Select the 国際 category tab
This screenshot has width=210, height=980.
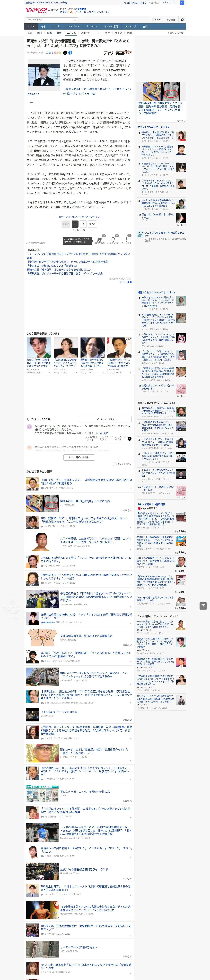coord(49,33)
